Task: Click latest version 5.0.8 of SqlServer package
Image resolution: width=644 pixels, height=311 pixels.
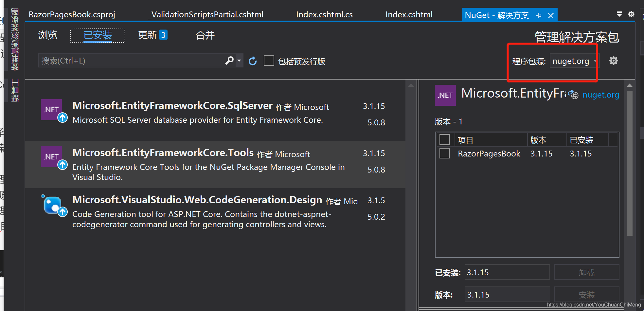Action: pyautogui.click(x=376, y=122)
